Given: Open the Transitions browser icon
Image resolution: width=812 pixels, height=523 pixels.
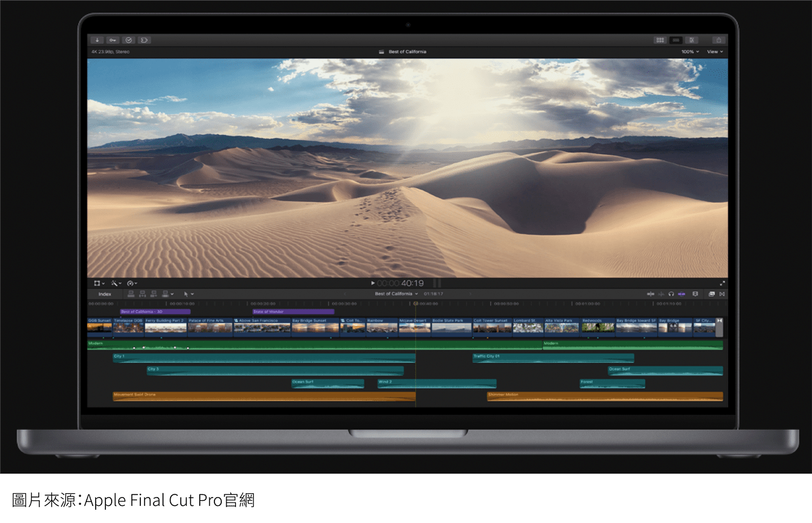Looking at the screenshot, I should point(722,294).
